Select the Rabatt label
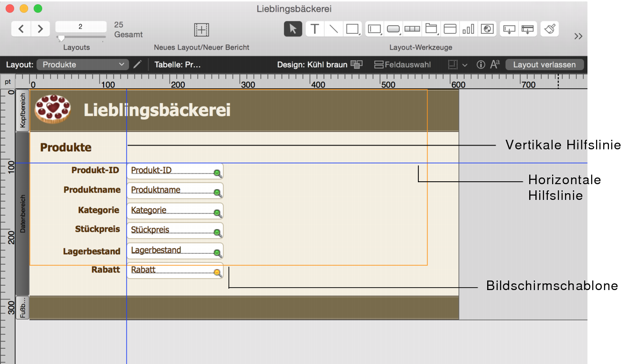This screenshot has height=364, width=640. point(106,270)
